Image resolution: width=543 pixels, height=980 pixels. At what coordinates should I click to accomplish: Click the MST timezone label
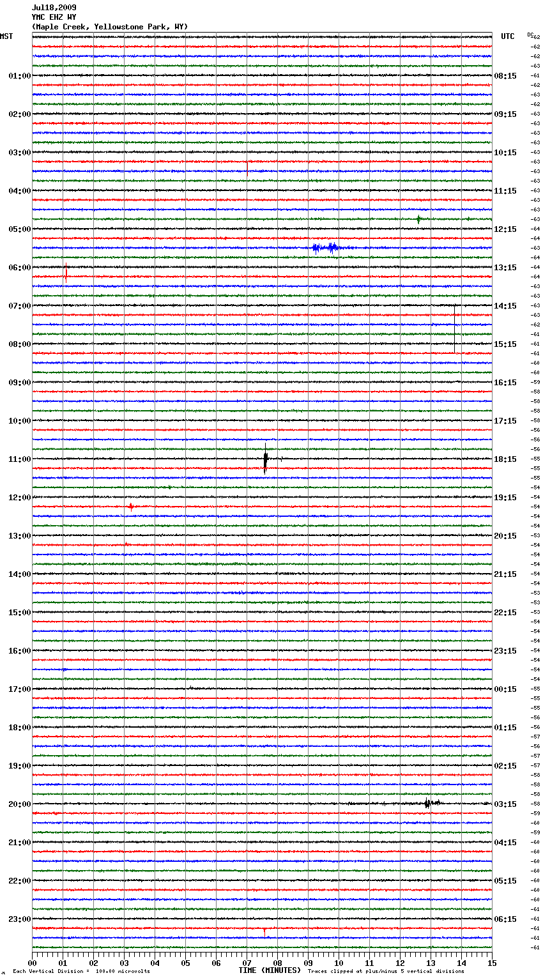[x=6, y=36]
